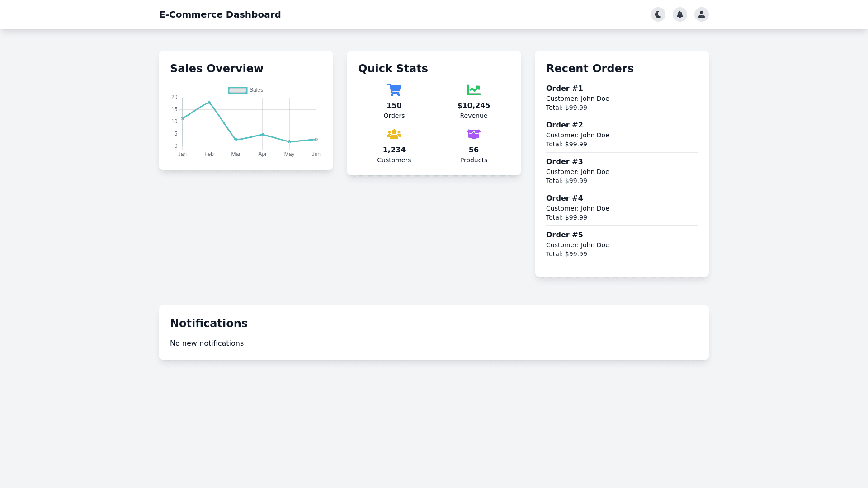This screenshot has height=488, width=868.
Task: Click the Jun data point on the chart
Action: pyautogui.click(x=316, y=140)
